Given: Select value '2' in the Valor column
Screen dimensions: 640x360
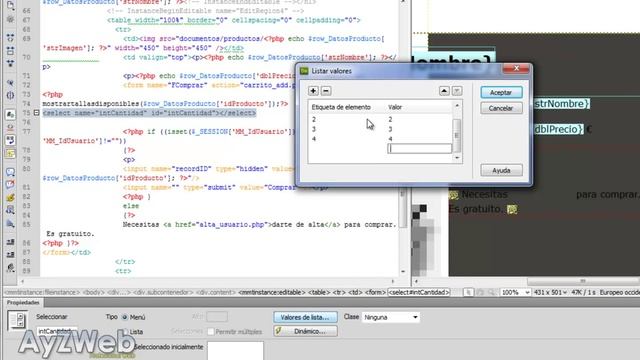Looking at the screenshot, I should (x=390, y=119).
